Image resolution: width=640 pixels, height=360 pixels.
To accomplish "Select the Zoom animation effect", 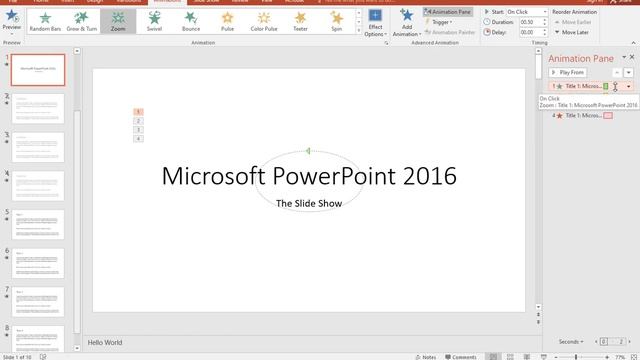I will tap(118, 21).
